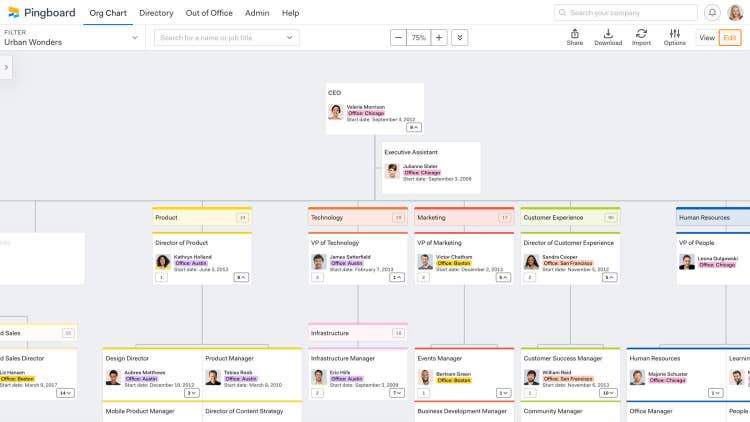This screenshot has height=422, width=750.
Task: Open the notifications bell
Action: click(x=712, y=13)
